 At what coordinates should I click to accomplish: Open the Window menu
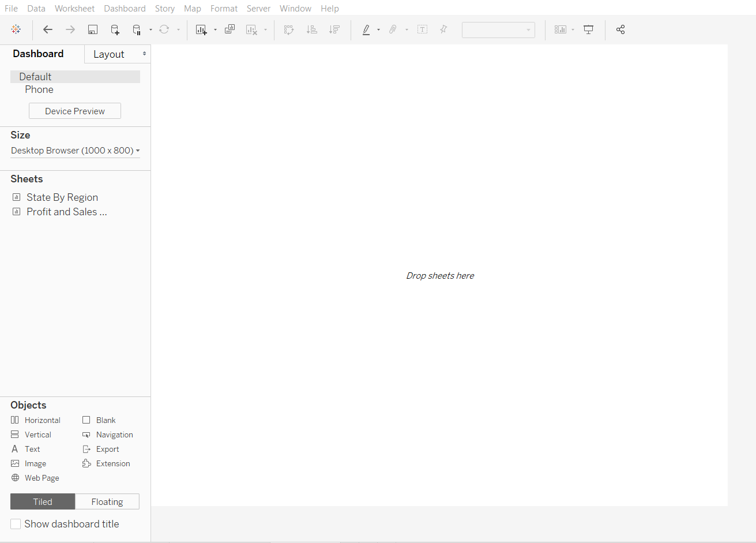click(295, 9)
